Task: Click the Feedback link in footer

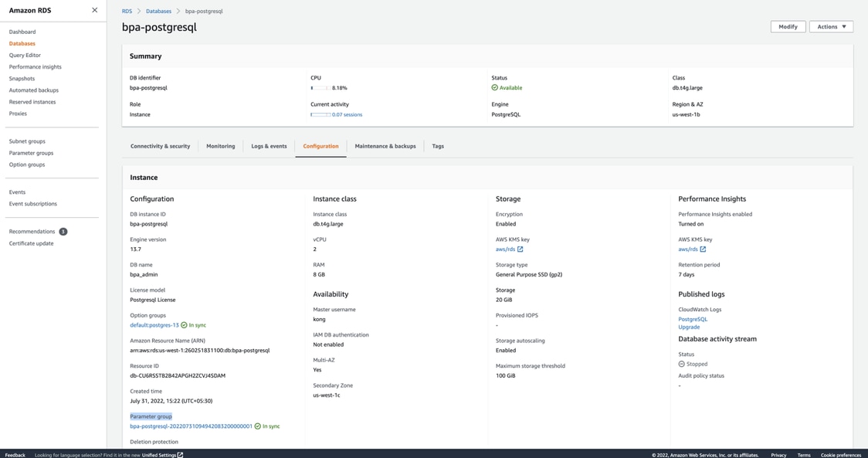Action: (15, 455)
